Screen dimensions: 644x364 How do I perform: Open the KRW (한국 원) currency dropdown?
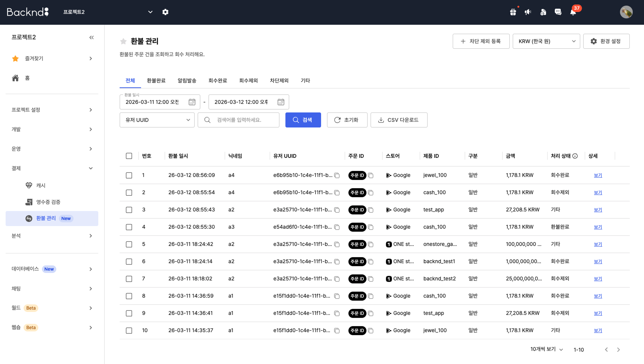[x=546, y=41]
